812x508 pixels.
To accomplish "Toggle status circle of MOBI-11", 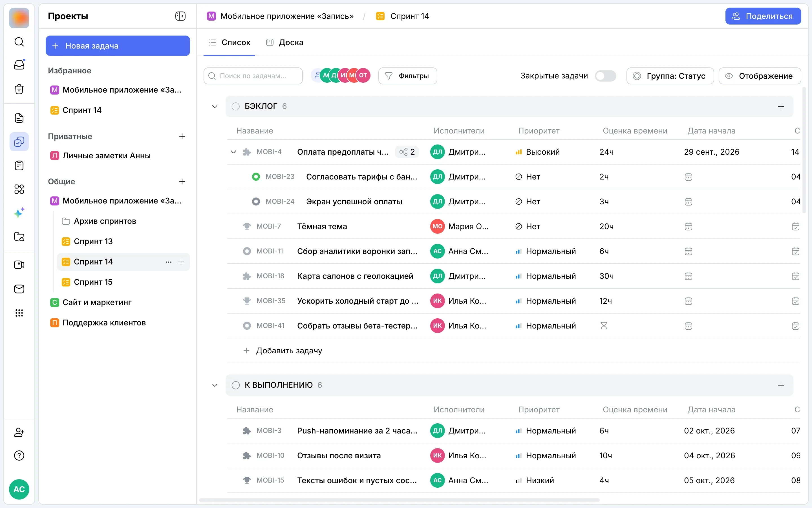I will tap(247, 251).
